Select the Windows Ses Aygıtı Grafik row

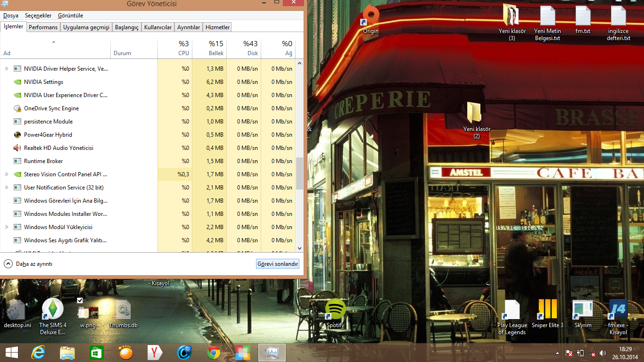coord(148,240)
